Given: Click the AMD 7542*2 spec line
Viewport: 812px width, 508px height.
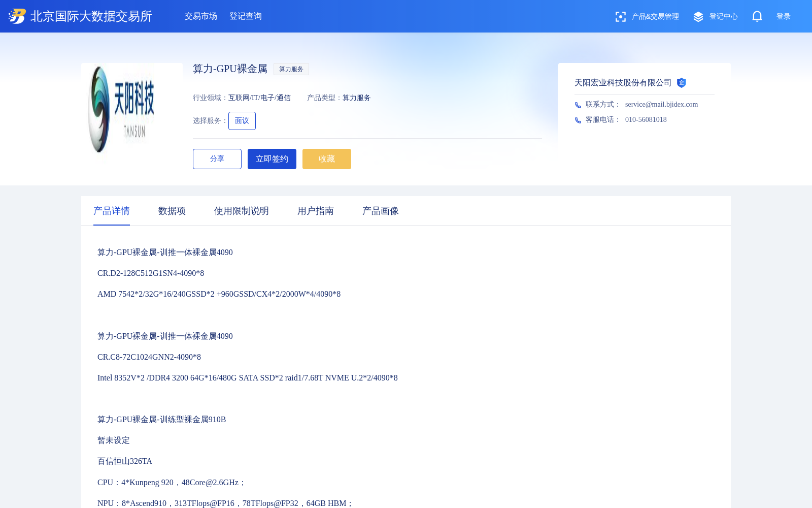Looking at the screenshot, I should (219, 294).
